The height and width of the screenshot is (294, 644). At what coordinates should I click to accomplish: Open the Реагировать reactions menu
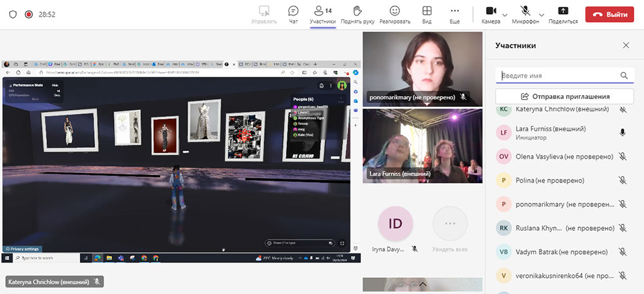click(x=395, y=11)
